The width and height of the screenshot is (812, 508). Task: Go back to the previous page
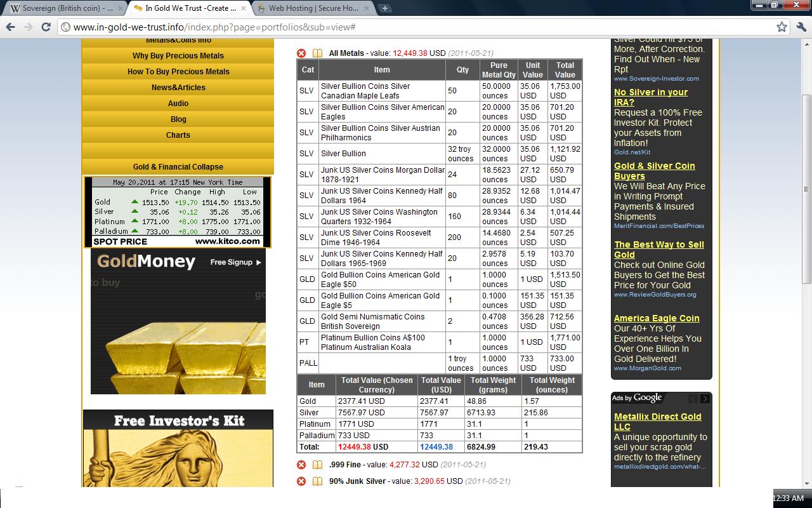coord(10,27)
